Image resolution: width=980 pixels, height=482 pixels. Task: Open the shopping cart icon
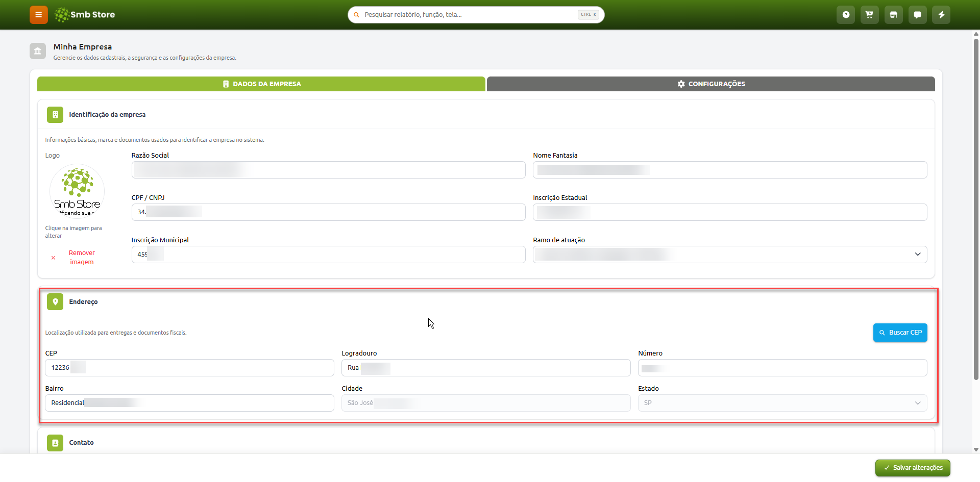(869, 15)
